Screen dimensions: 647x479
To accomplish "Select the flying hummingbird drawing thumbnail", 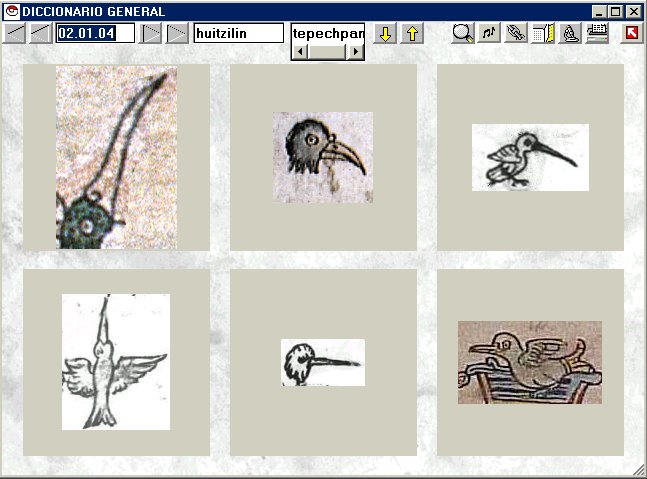I will point(115,361).
